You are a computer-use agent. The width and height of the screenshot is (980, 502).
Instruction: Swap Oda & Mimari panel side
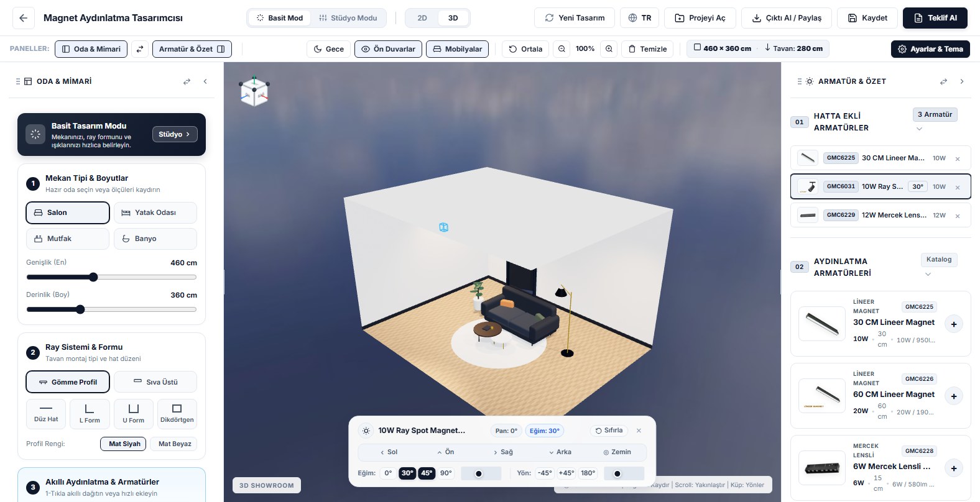point(187,81)
